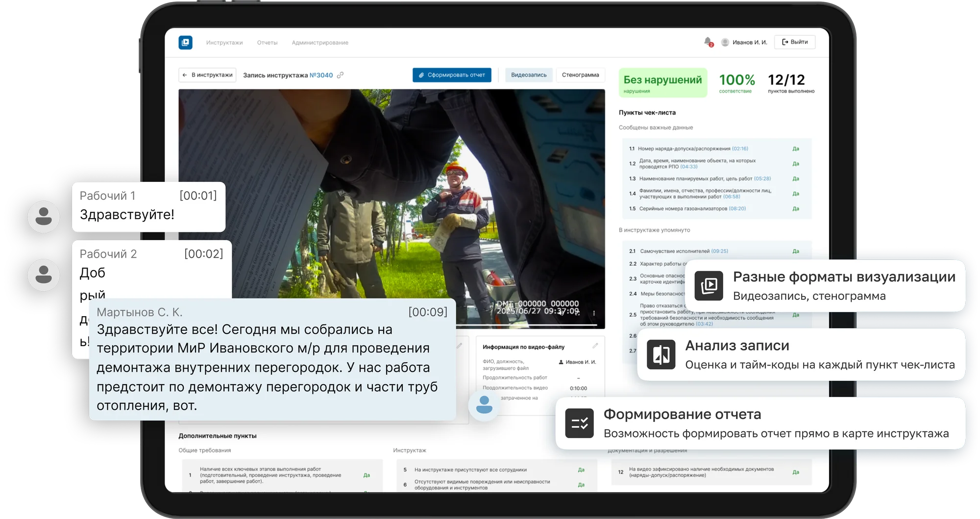Enter fullscreen from the video player
Image resolution: width=980 pixels, height=519 pixels.
point(578,313)
